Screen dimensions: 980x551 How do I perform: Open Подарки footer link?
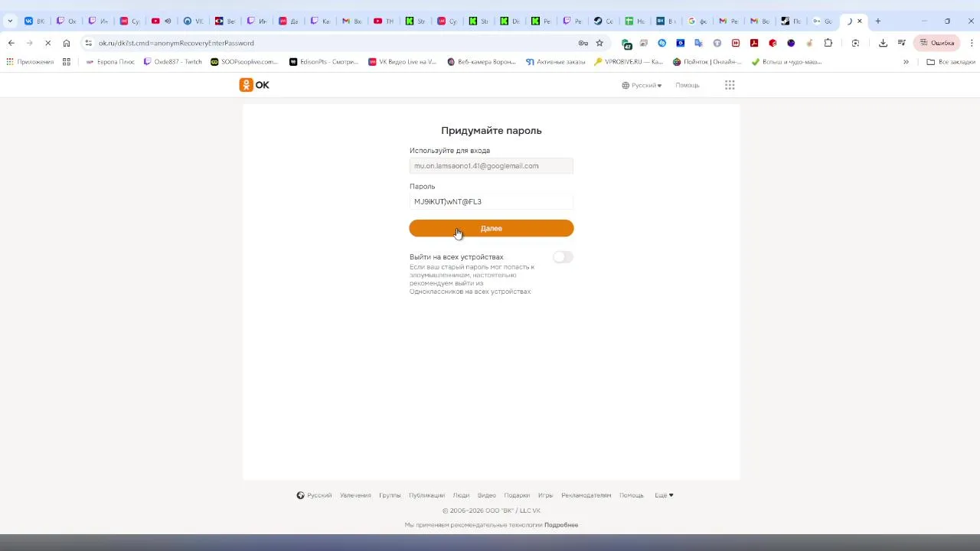point(517,495)
